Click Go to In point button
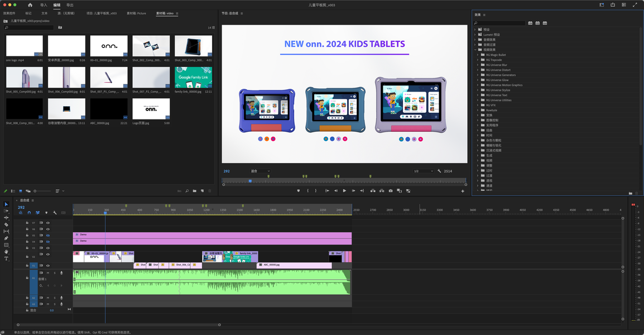Image resolution: width=644 pixels, height=335 pixels. (327, 191)
